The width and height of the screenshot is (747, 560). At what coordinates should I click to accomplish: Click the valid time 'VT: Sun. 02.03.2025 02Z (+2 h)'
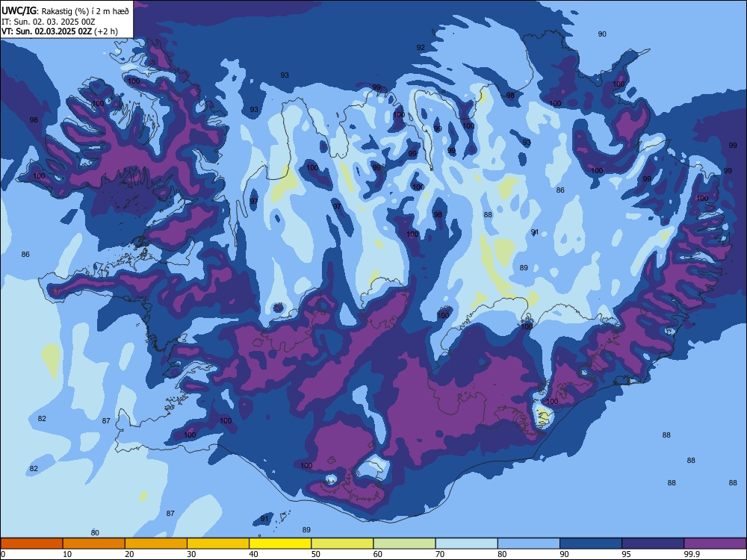point(60,31)
